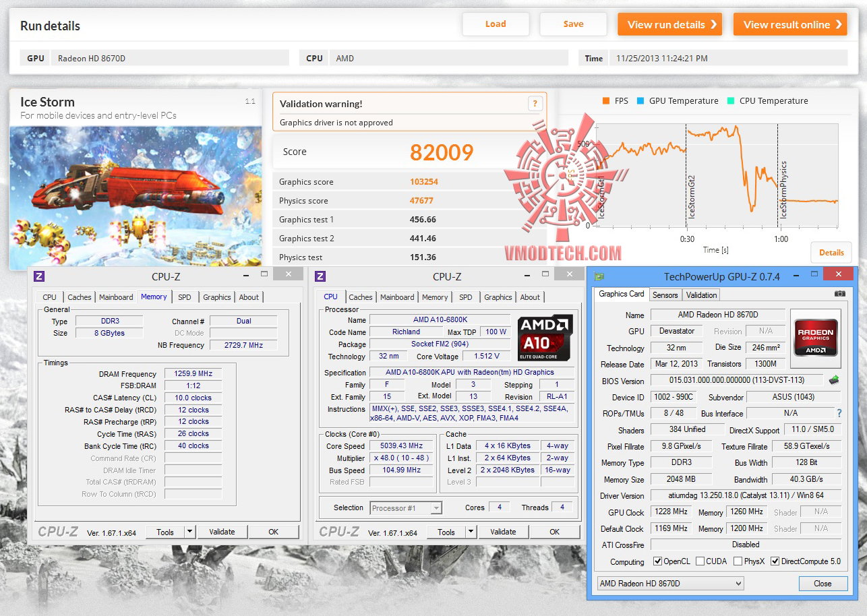Click the overall score value 82009

click(x=442, y=152)
